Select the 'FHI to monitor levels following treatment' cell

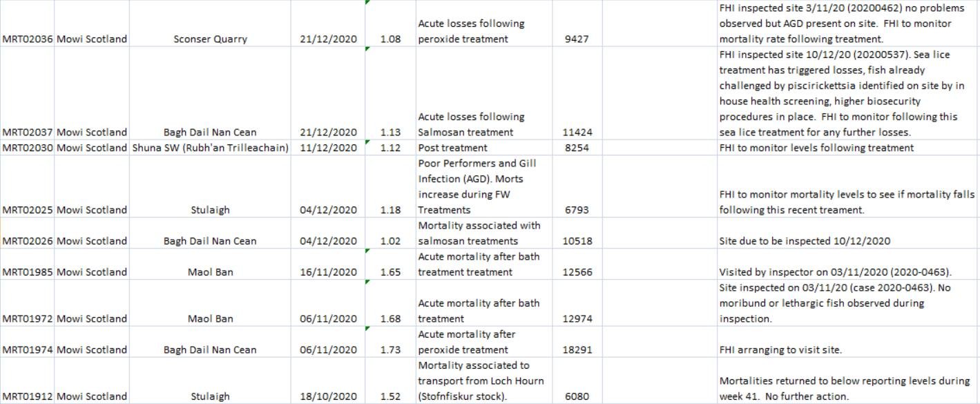coord(816,148)
